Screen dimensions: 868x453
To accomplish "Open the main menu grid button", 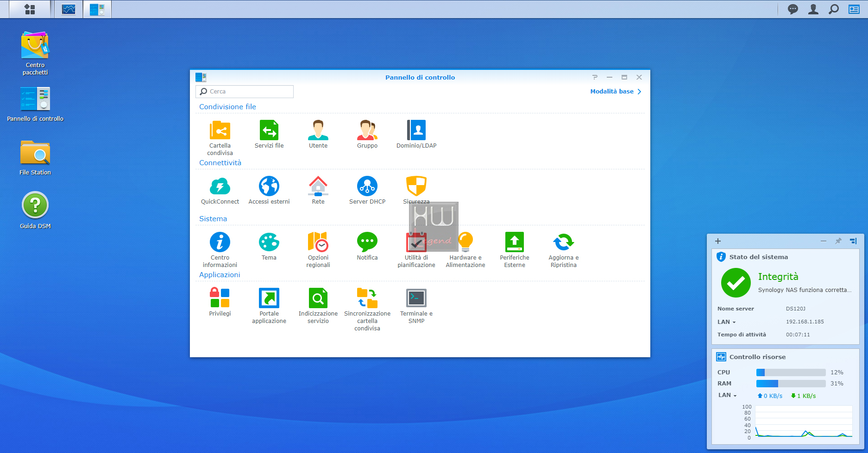I will coord(30,9).
